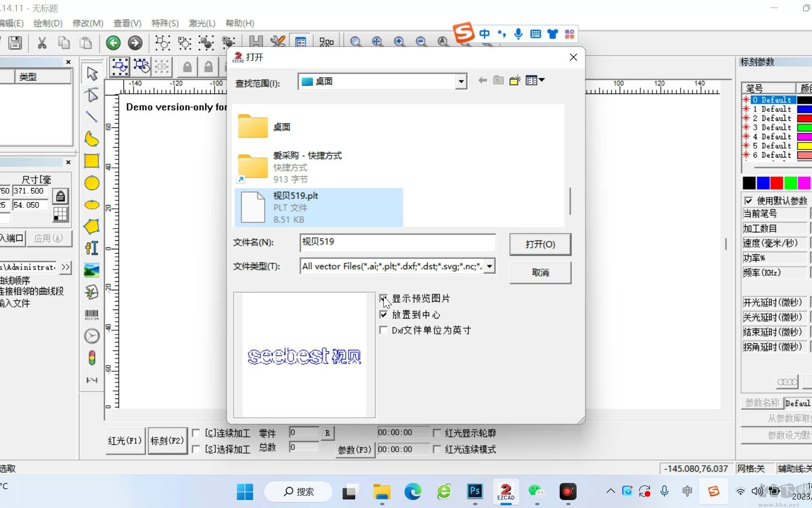Select the bitmap image tool
This screenshot has height=508, width=812.
coord(92,269)
